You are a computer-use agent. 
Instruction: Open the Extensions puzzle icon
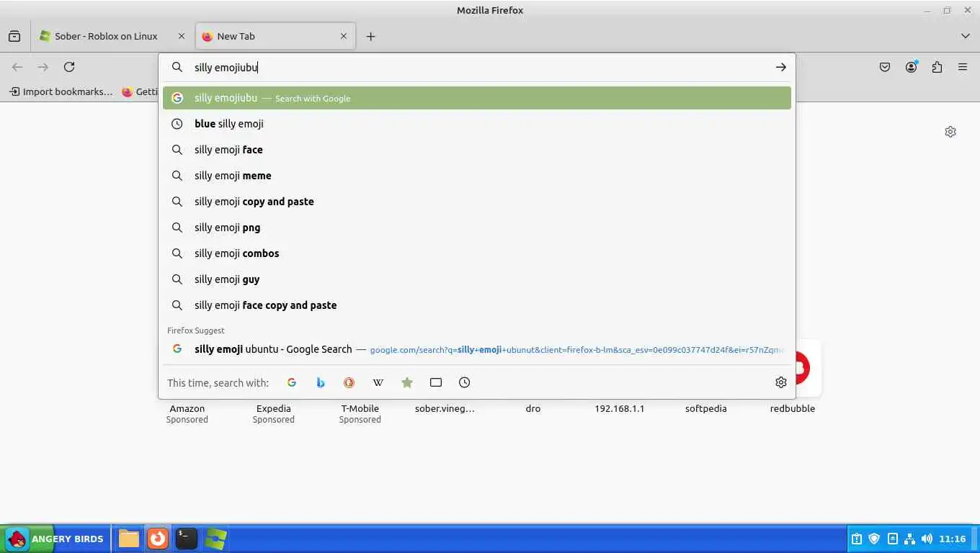[937, 67]
